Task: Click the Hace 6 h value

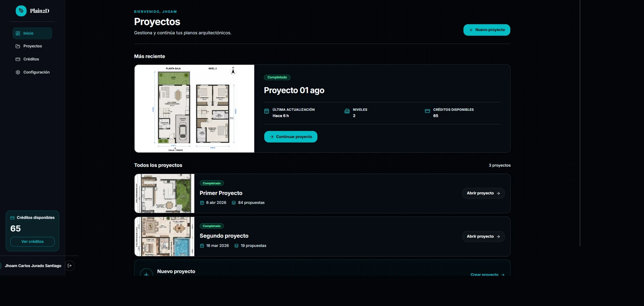Action: (281, 116)
